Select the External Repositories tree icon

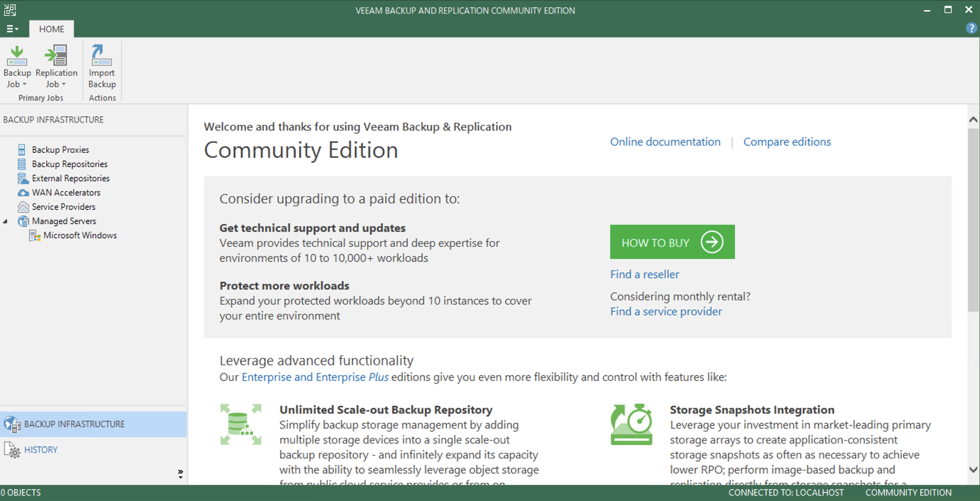tap(23, 178)
